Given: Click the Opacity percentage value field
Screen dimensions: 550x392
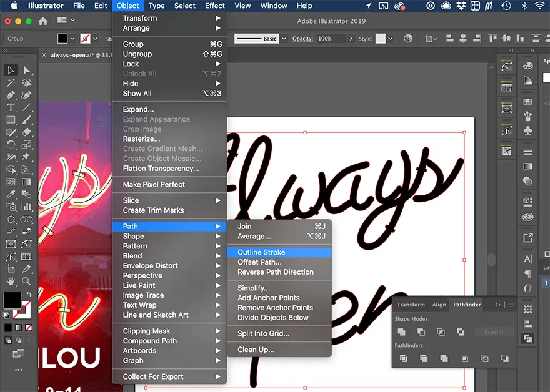Looking at the screenshot, I should tap(325, 39).
